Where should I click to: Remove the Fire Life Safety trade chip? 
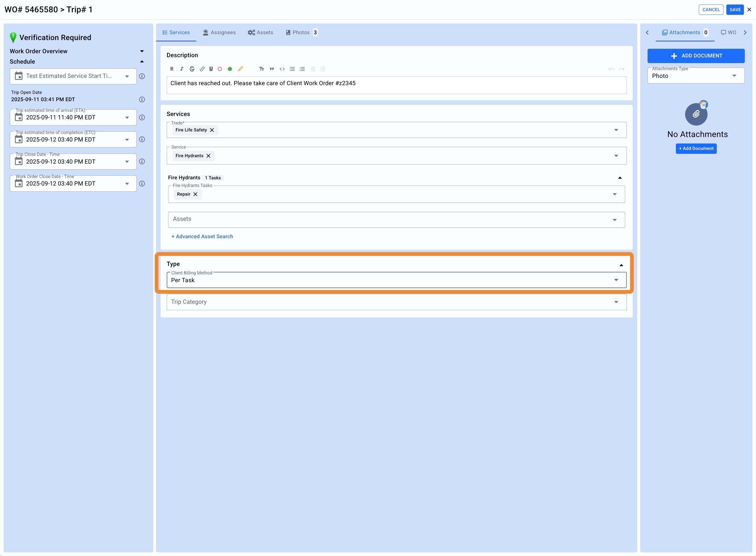click(x=212, y=130)
